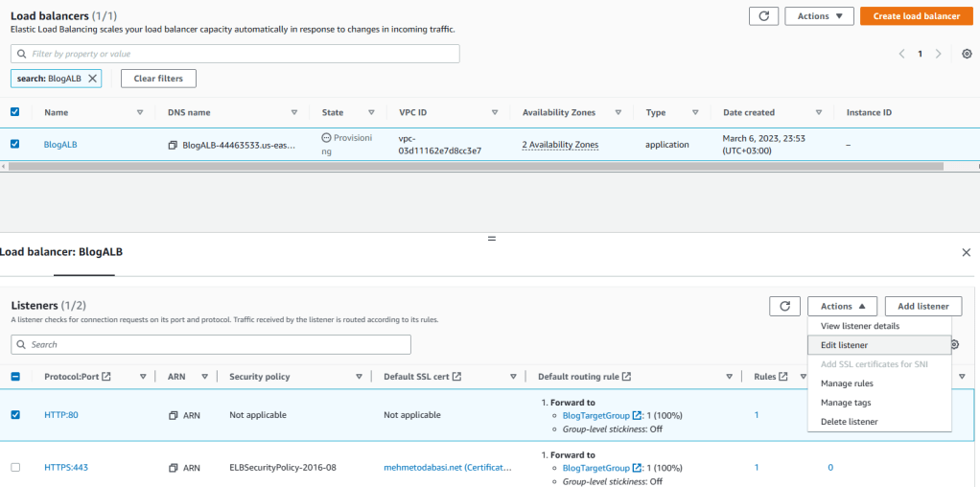
Task: Sort by the Name column arrow
Action: pyautogui.click(x=140, y=112)
